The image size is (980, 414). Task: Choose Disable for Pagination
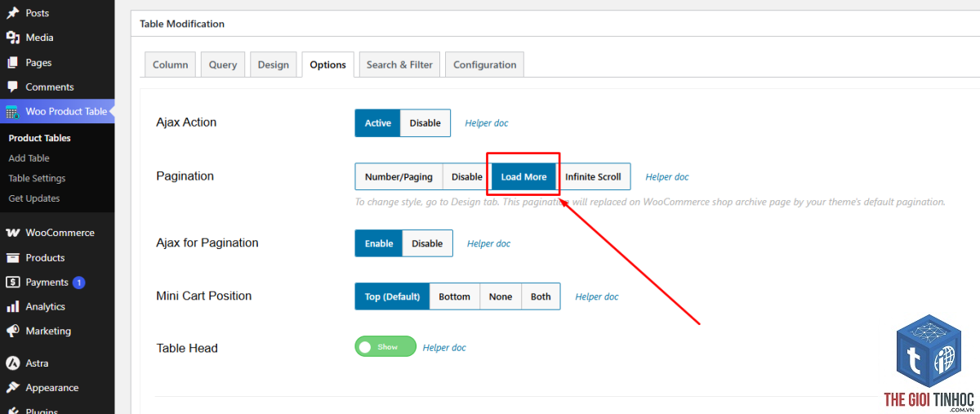467,176
